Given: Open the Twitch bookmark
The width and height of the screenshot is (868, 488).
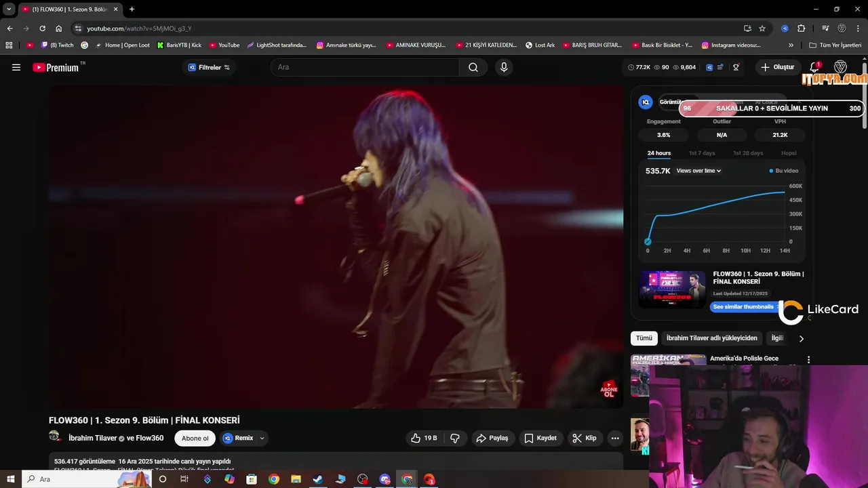Looking at the screenshot, I should (58, 45).
